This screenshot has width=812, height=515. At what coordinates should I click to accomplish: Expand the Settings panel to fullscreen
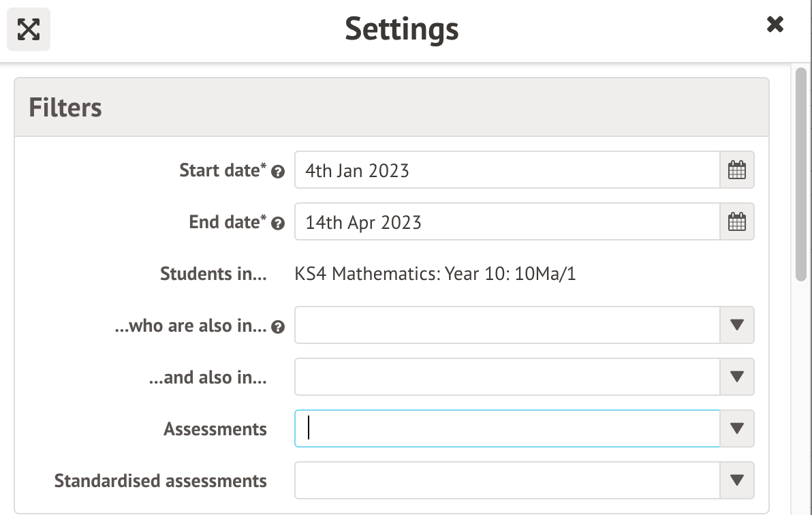[x=29, y=29]
